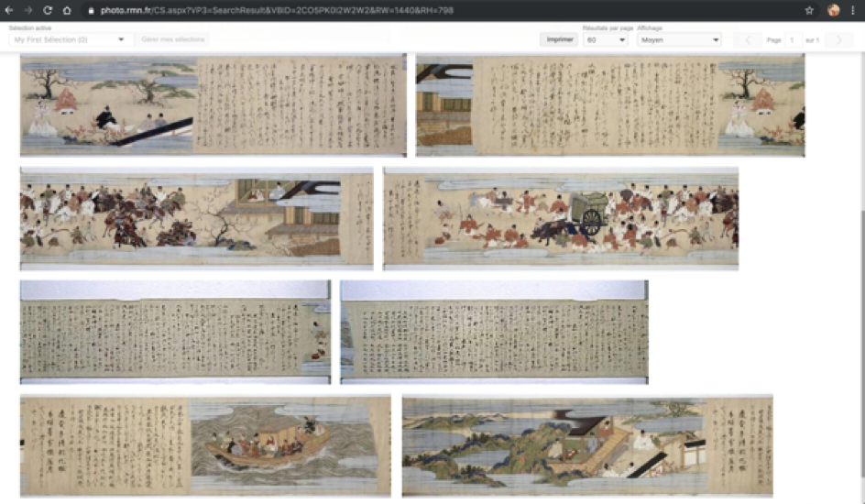Click the browser forward arrow
Image resolution: width=865 pixels, height=504 pixels.
click(29, 10)
